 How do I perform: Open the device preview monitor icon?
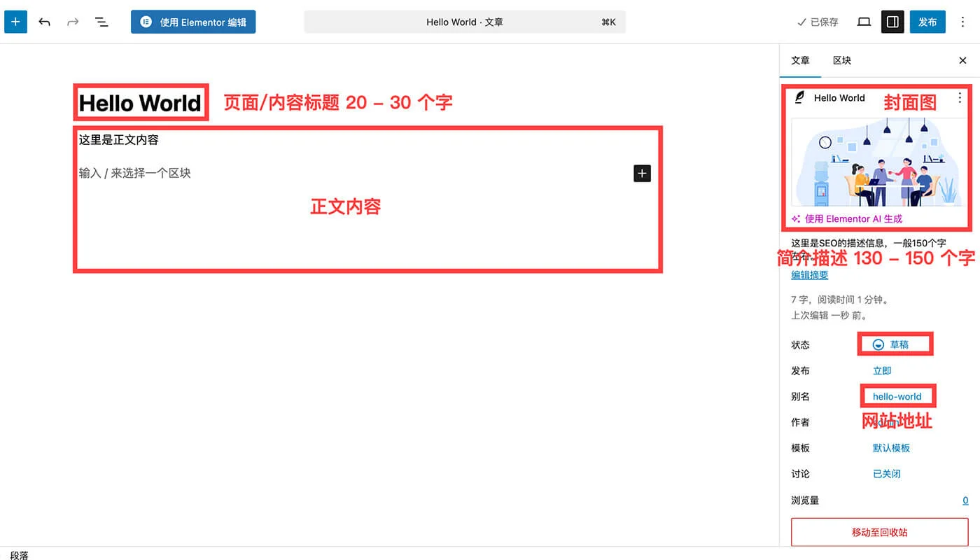pos(864,22)
